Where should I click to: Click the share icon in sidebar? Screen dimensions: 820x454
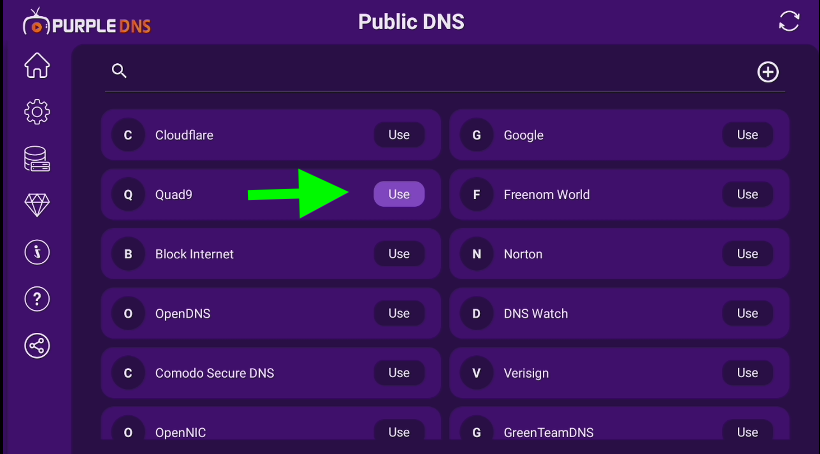coord(37,346)
